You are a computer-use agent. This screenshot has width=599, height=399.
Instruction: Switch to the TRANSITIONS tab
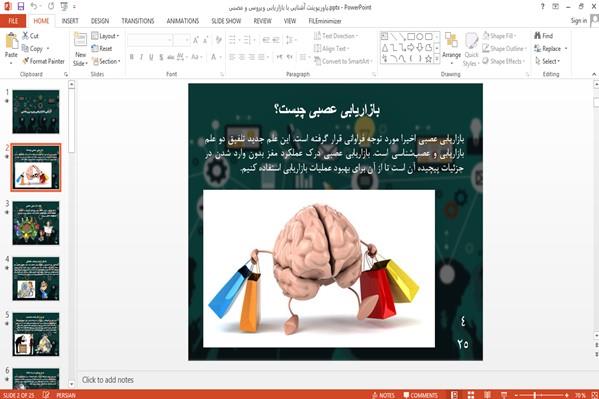pos(138,21)
